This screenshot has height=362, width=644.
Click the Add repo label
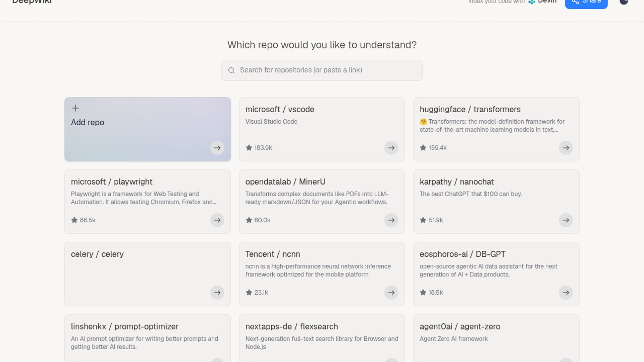tap(88, 122)
